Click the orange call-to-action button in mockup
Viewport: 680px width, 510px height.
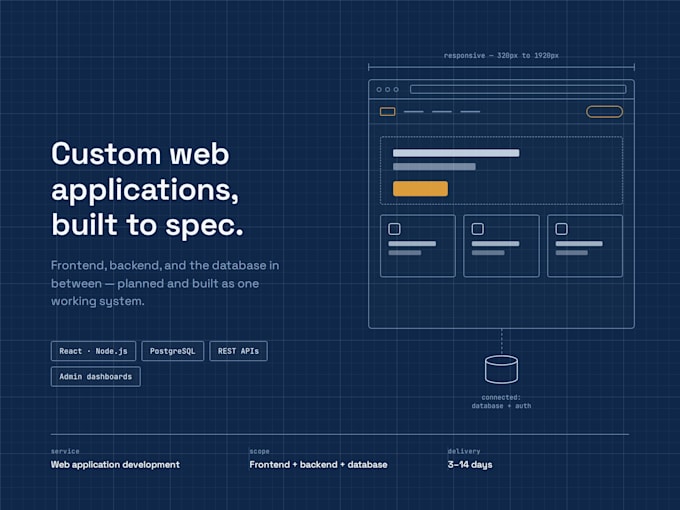(x=420, y=189)
